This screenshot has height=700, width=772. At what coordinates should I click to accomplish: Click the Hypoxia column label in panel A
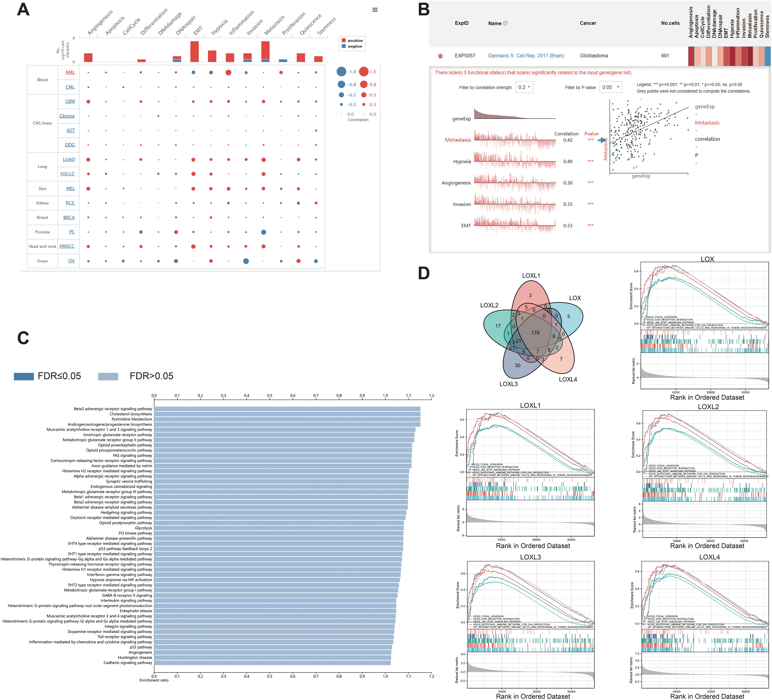pos(219,27)
